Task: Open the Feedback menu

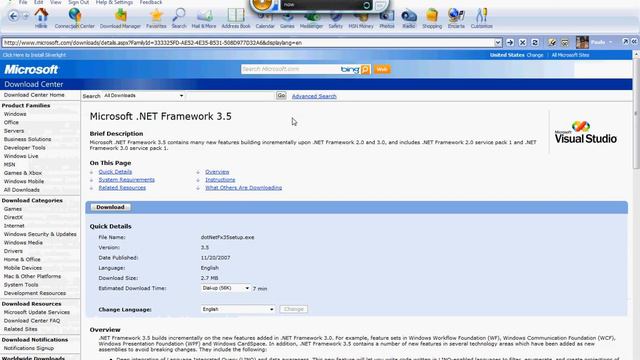Action: tap(151, 2)
